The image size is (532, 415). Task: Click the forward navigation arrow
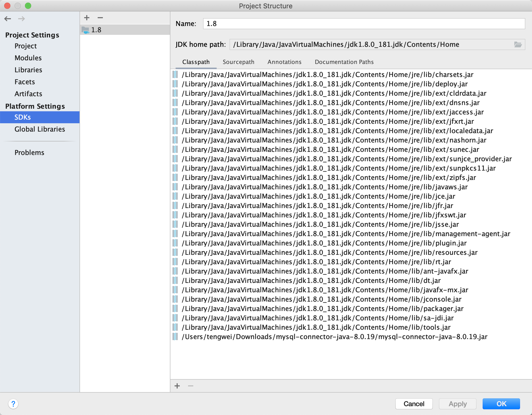pos(22,19)
